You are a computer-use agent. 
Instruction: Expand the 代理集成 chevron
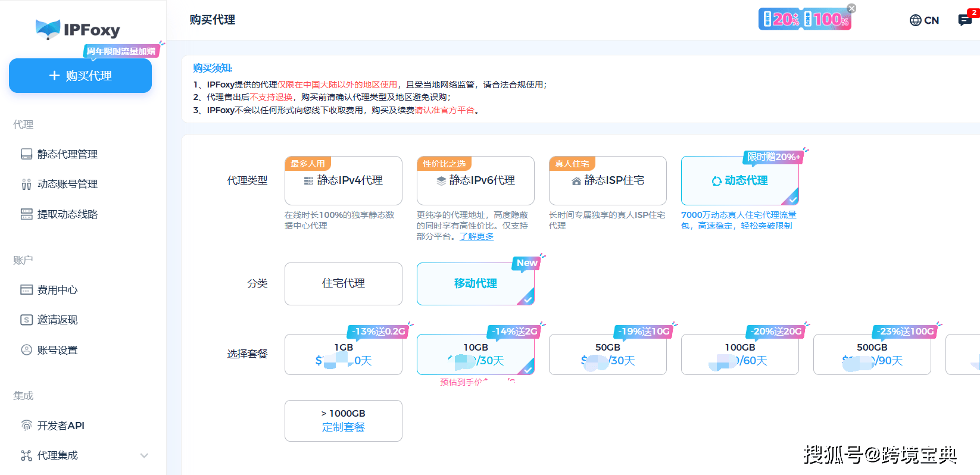[x=144, y=455]
